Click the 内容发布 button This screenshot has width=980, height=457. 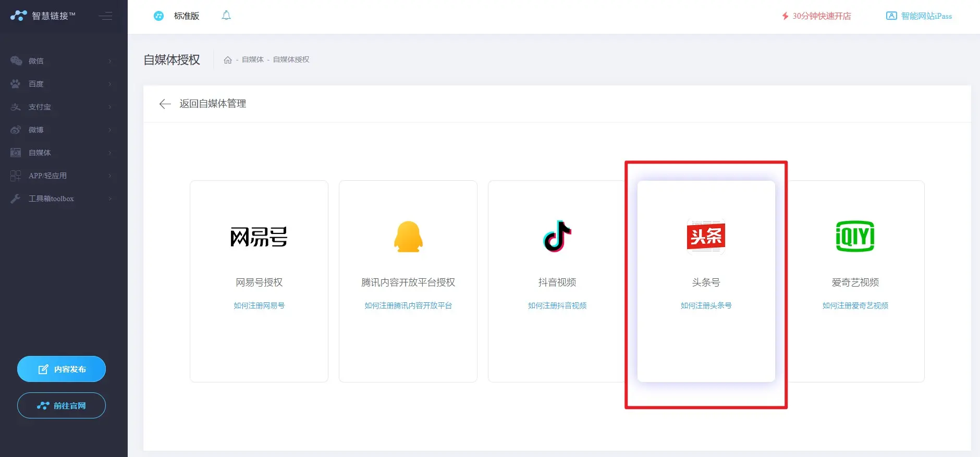coord(62,369)
